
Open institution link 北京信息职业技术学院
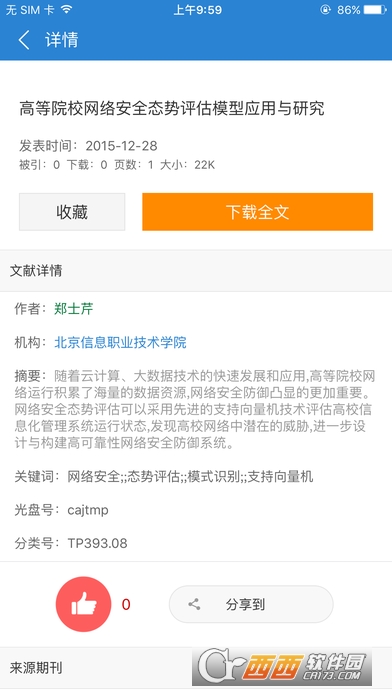pyautogui.click(x=120, y=342)
